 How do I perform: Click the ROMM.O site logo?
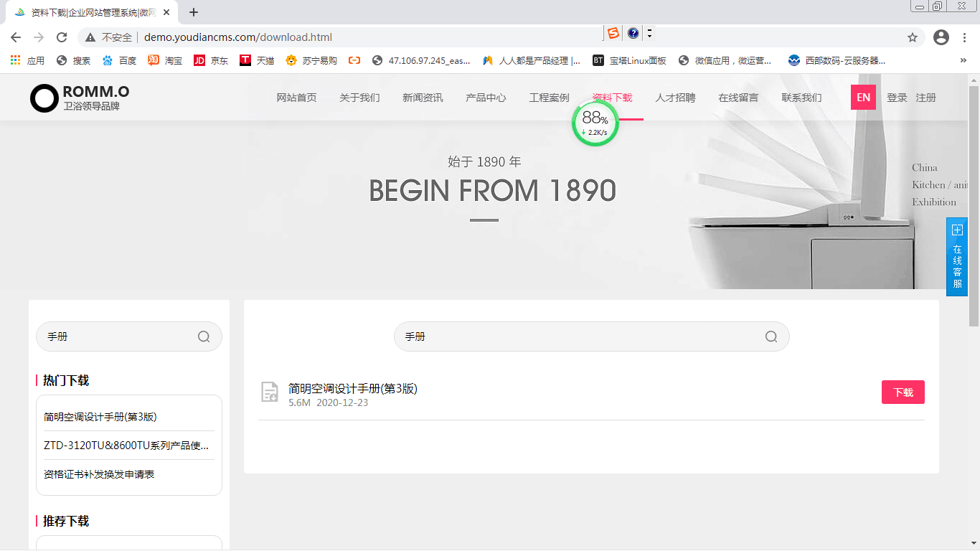click(x=80, y=98)
